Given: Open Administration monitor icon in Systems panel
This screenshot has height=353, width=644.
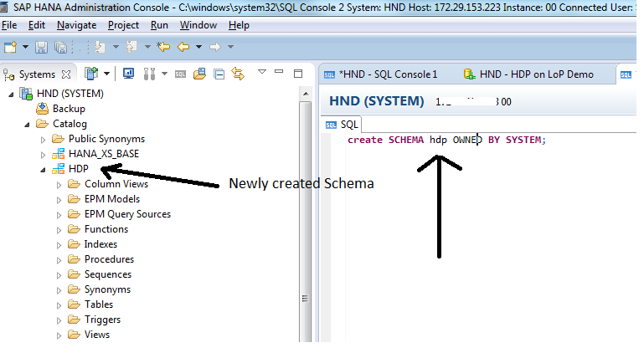Looking at the screenshot, I should [129, 74].
